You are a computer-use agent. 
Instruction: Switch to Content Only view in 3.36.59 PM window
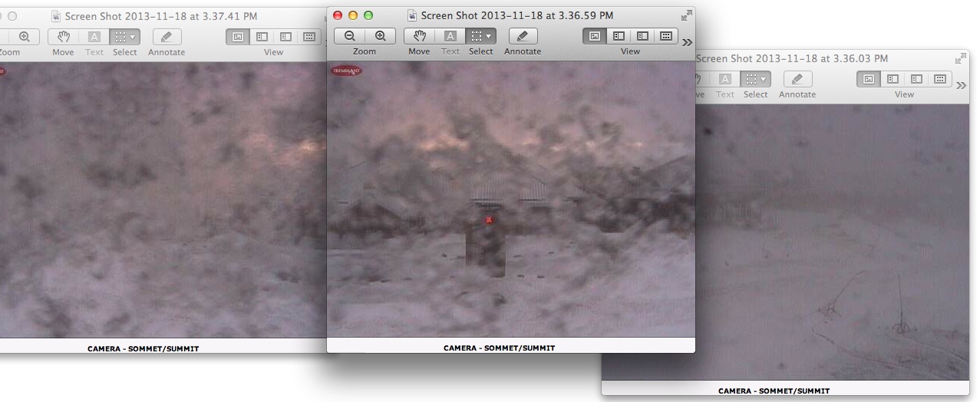click(x=595, y=36)
